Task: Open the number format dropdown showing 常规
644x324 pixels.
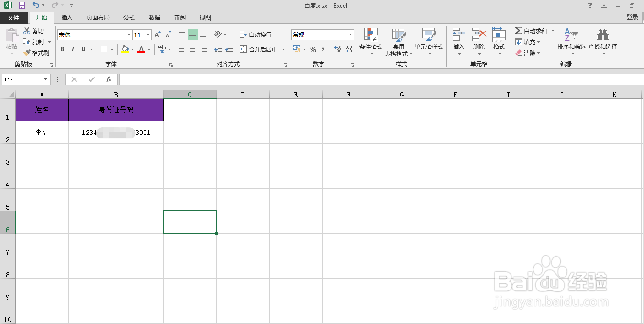Action: pyautogui.click(x=350, y=35)
